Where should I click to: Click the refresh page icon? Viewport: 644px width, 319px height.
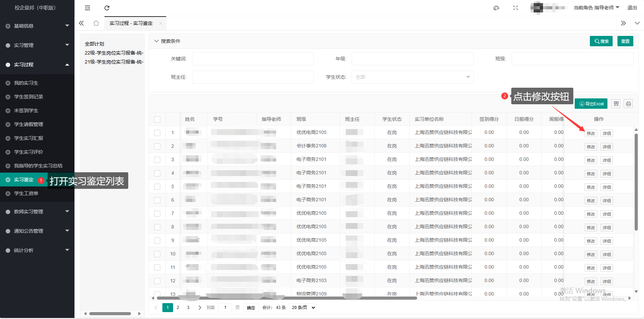pyautogui.click(x=107, y=8)
